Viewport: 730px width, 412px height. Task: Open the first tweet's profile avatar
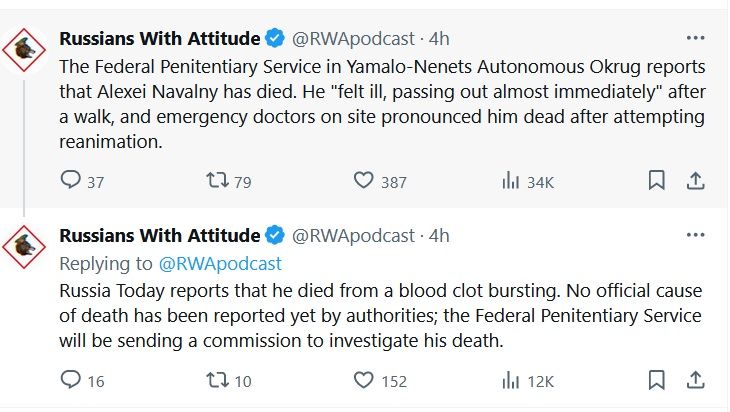click(26, 50)
